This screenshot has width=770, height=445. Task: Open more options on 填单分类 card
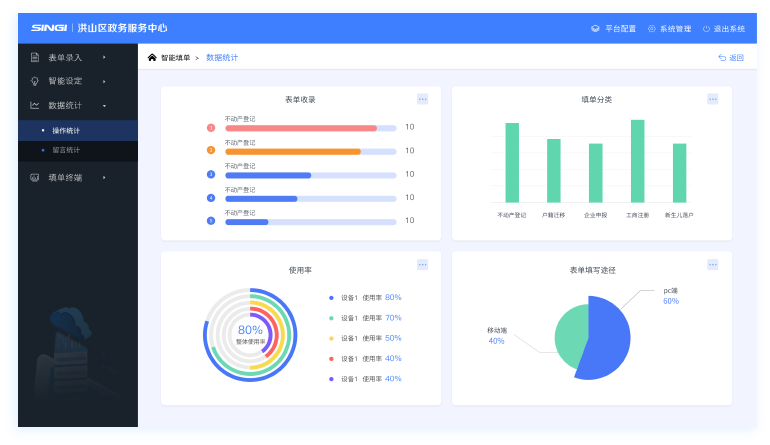point(713,99)
